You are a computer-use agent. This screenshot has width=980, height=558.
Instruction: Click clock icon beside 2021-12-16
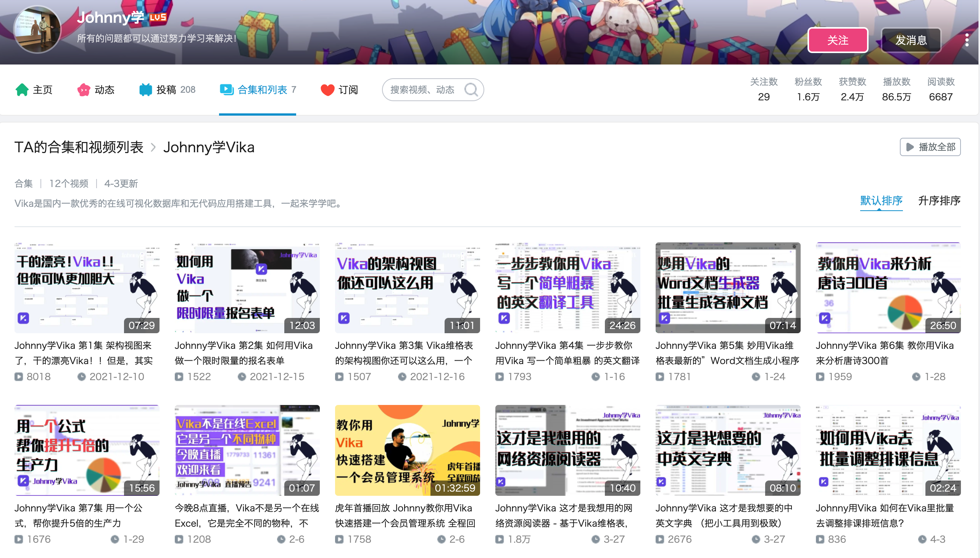point(402,377)
